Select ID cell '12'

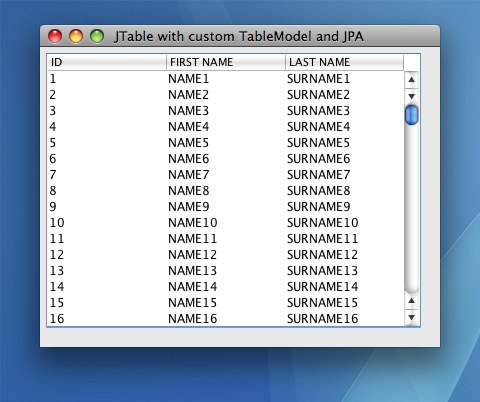pos(107,255)
